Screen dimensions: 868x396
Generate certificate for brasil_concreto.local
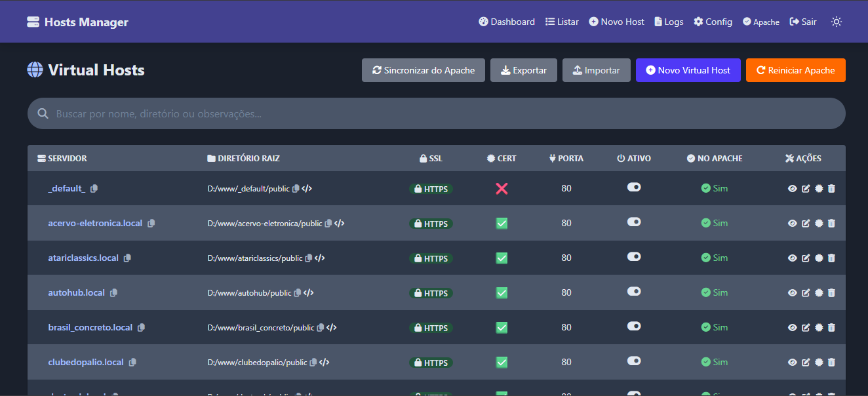tap(819, 328)
